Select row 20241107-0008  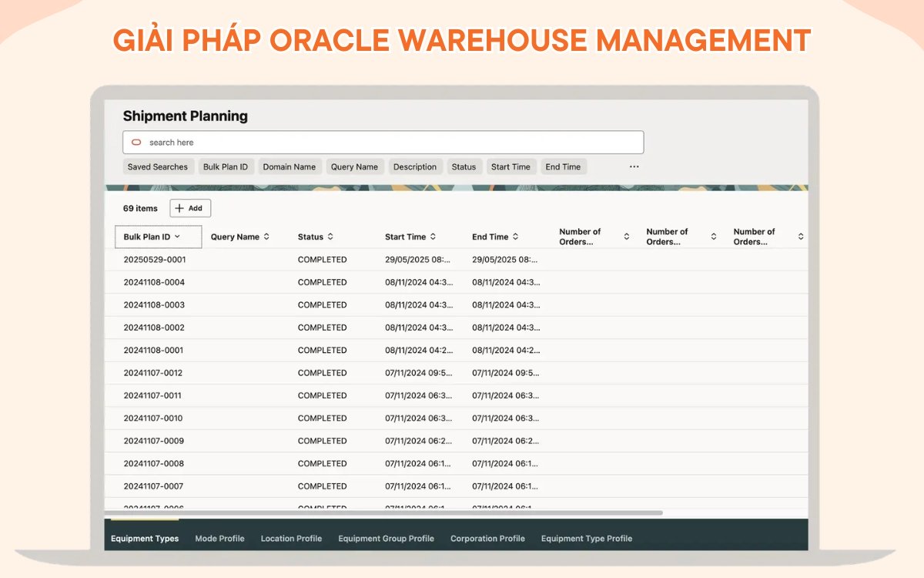coord(457,464)
